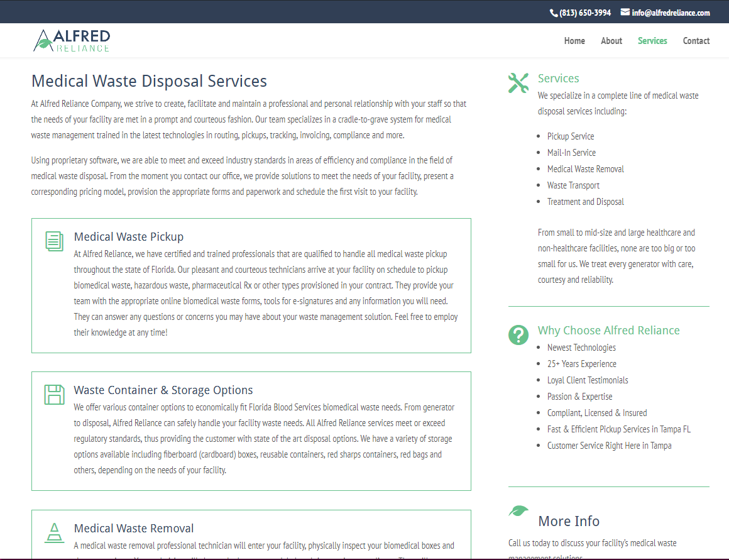
Task: Select the Waste Transport list item
Action: [x=573, y=185]
